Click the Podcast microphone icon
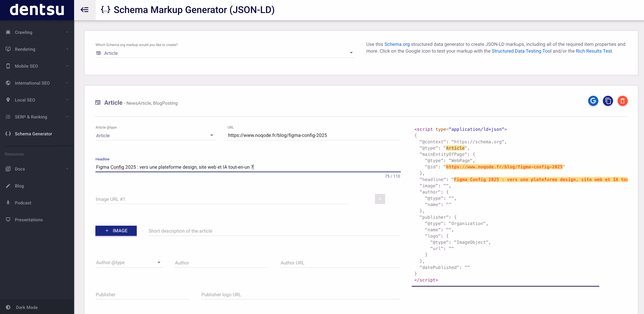The width and height of the screenshot is (644, 314). pos(8,203)
